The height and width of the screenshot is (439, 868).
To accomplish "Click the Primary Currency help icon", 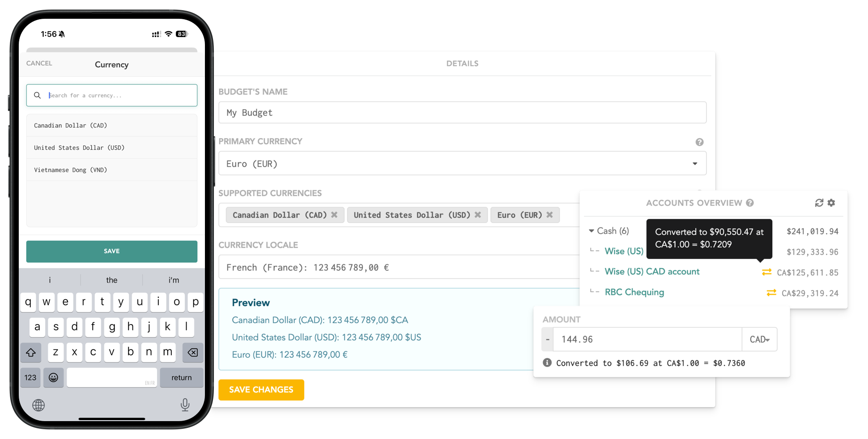I will pos(699,142).
